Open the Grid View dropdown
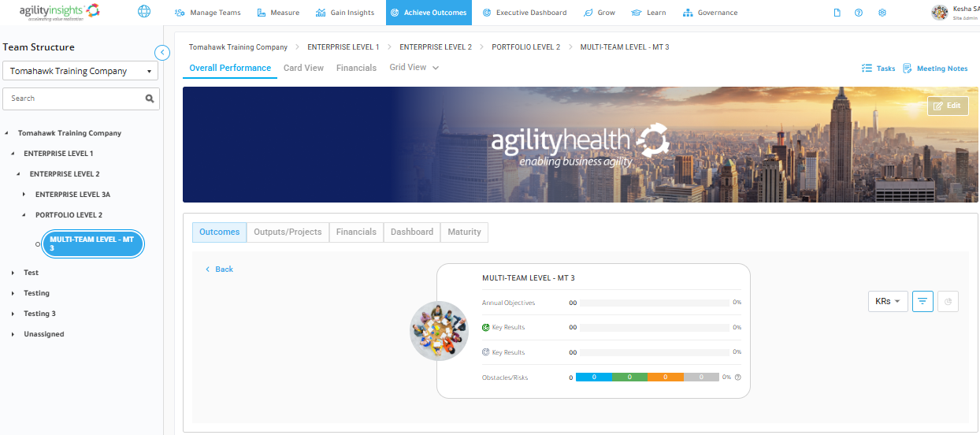 (x=414, y=68)
